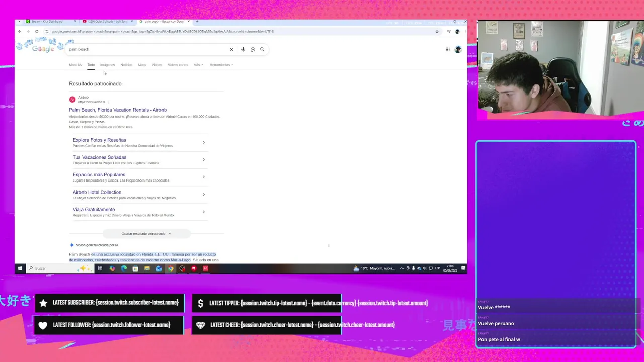Select the Noticias search tab
This screenshot has width=644, height=362.
(x=126, y=65)
